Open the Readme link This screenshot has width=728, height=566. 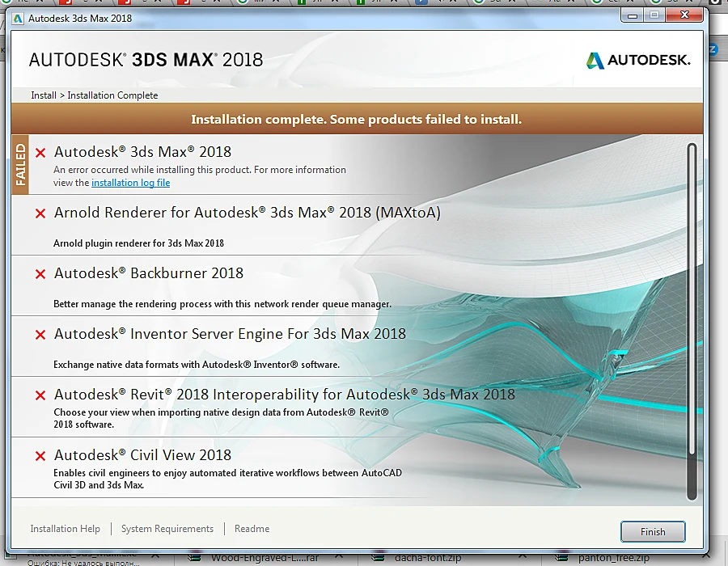click(252, 529)
